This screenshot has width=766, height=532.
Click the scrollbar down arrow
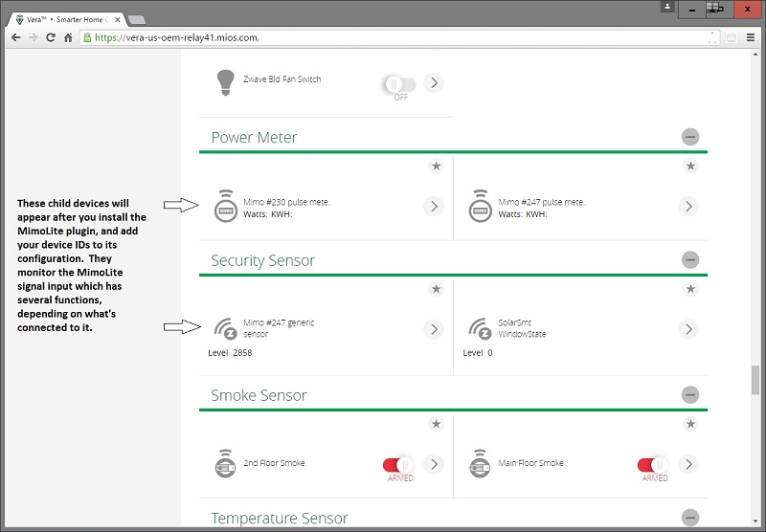pyautogui.click(x=755, y=521)
